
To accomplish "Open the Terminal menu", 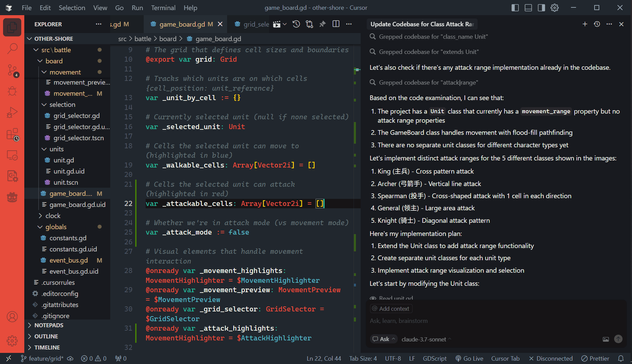I will point(163,8).
